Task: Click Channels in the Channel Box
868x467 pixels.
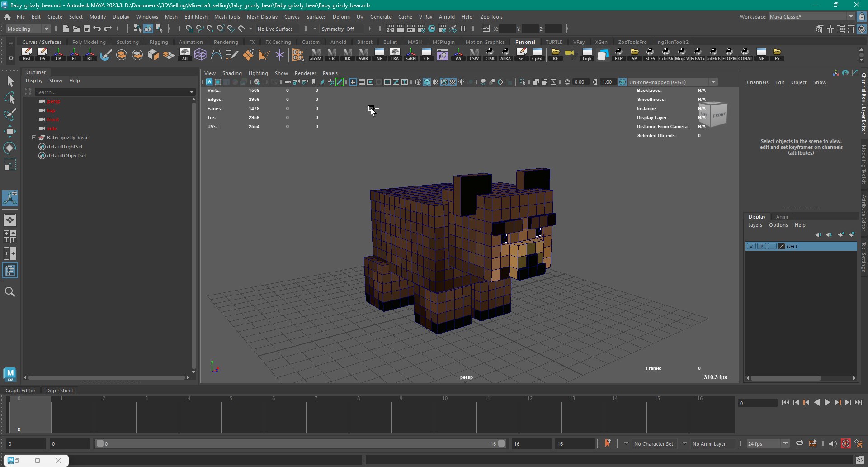Action: pyautogui.click(x=757, y=82)
